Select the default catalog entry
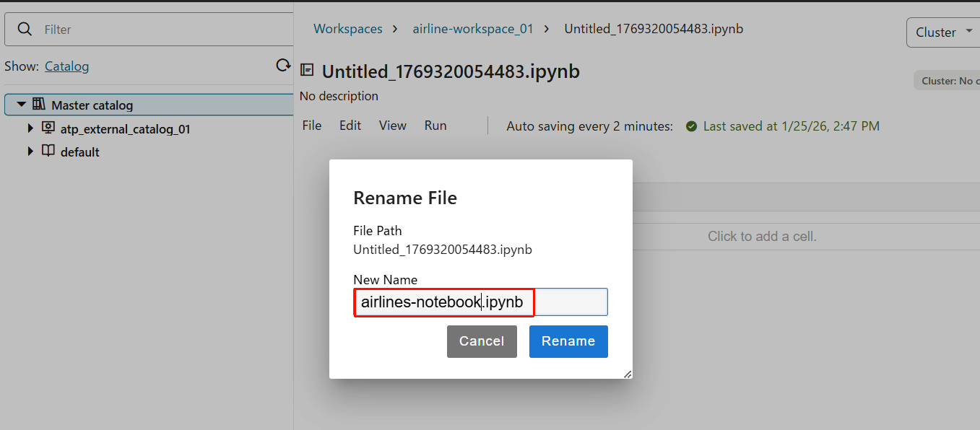The image size is (980, 430). (80, 152)
